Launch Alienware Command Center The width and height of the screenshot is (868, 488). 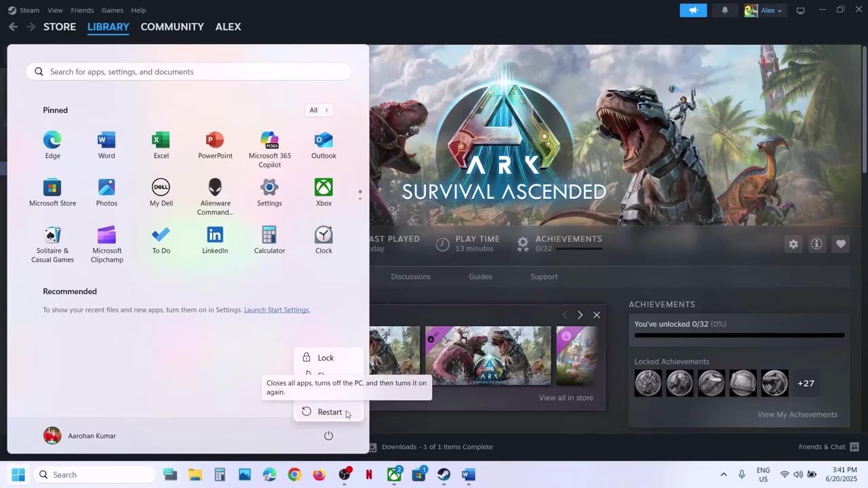point(215,197)
